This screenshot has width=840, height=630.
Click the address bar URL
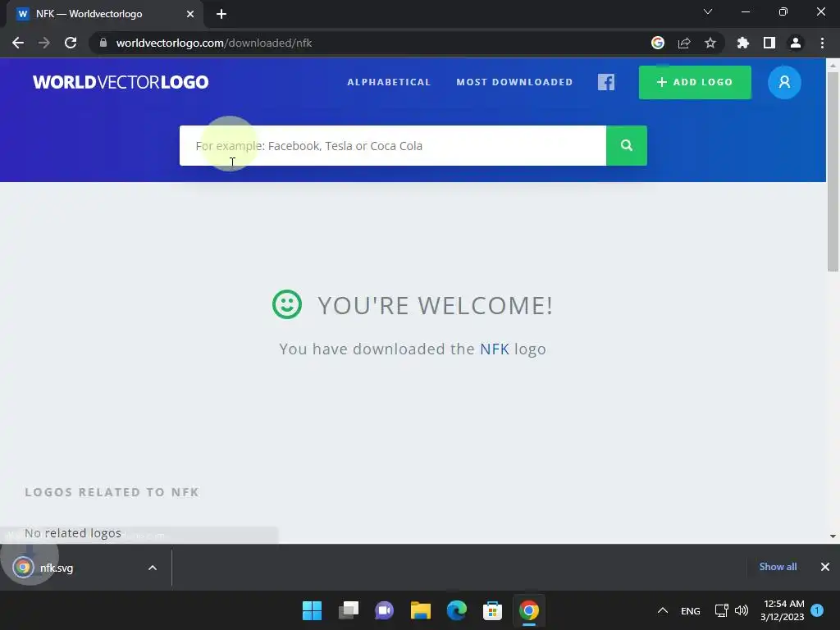click(x=214, y=43)
